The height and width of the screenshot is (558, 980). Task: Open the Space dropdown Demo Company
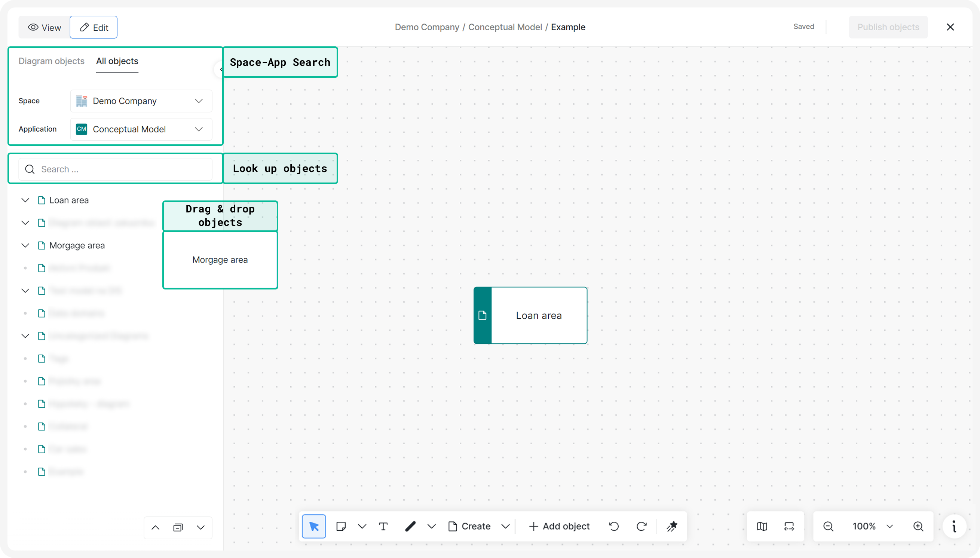[141, 101]
